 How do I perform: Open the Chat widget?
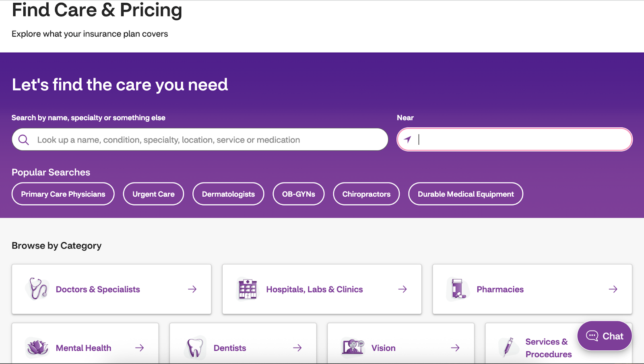coord(604,336)
